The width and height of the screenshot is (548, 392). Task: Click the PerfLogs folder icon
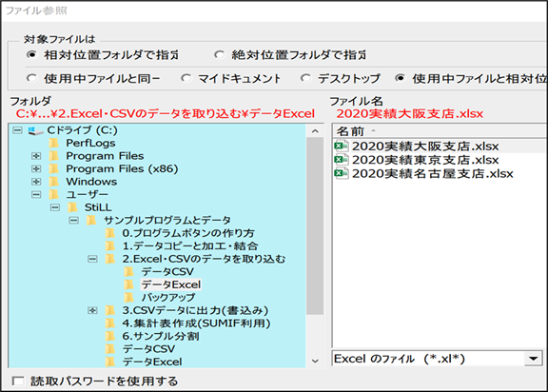[54, 143]
